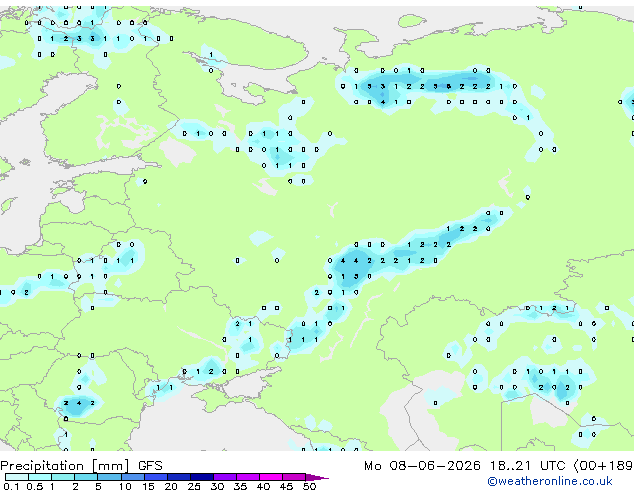Click the '25' legend scale label

(194, 486)
